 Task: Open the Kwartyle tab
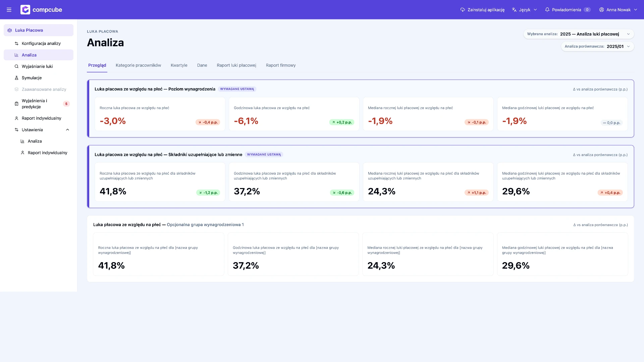(x=179, y=65)
